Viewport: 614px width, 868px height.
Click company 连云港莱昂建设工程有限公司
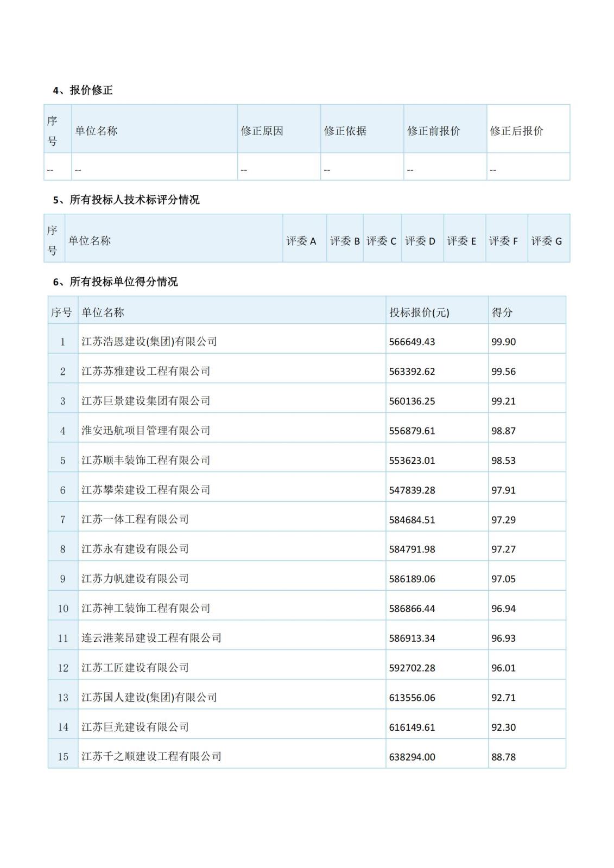point(151,638)
